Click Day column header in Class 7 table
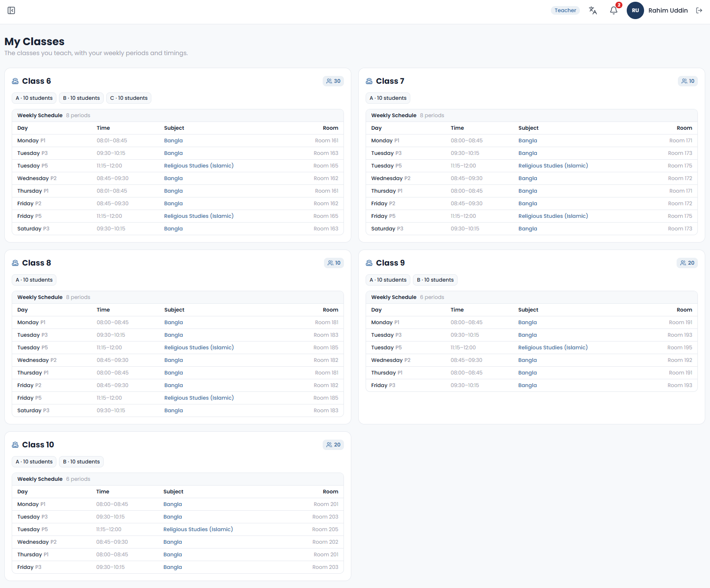The width and height of the screenshot is (710, 588). click(376, 128)
